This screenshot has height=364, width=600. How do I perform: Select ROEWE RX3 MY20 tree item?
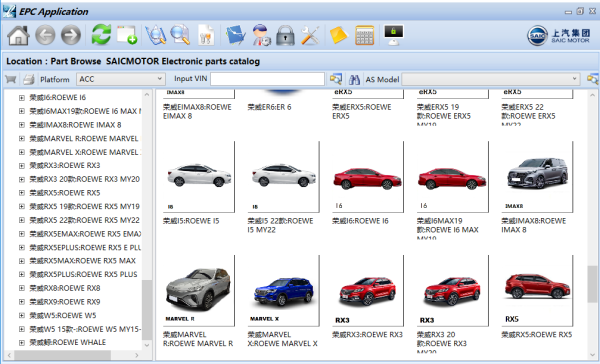coord(85,179)
